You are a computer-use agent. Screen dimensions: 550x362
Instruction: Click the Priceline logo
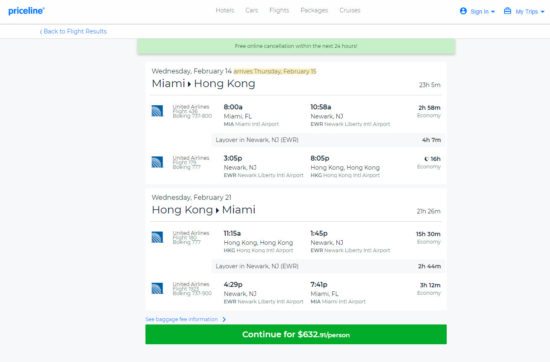26,11
